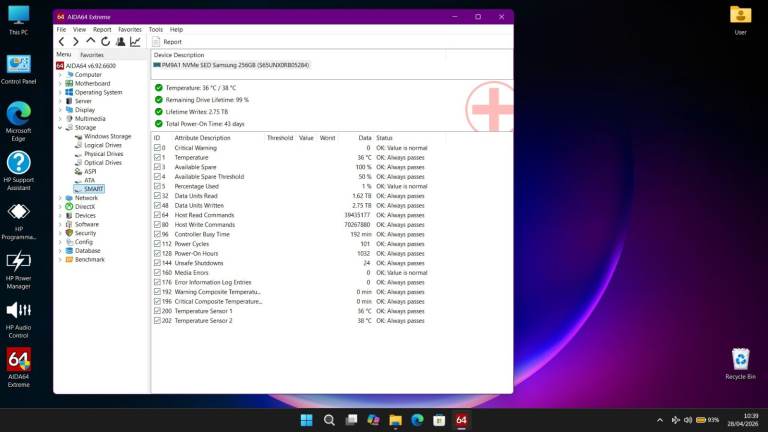
Task: Click the Threshold column header
Action: 280,138
